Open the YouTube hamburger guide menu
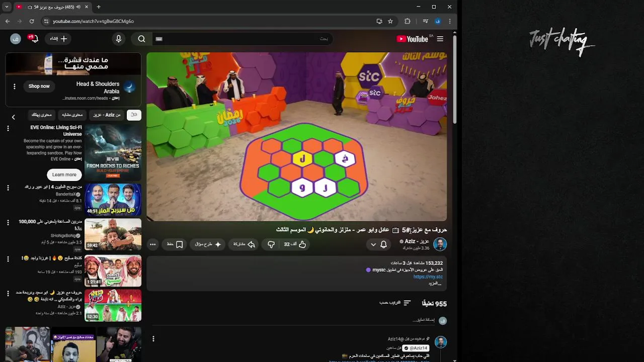The image size is (644, 362). (x=440, y=39)
